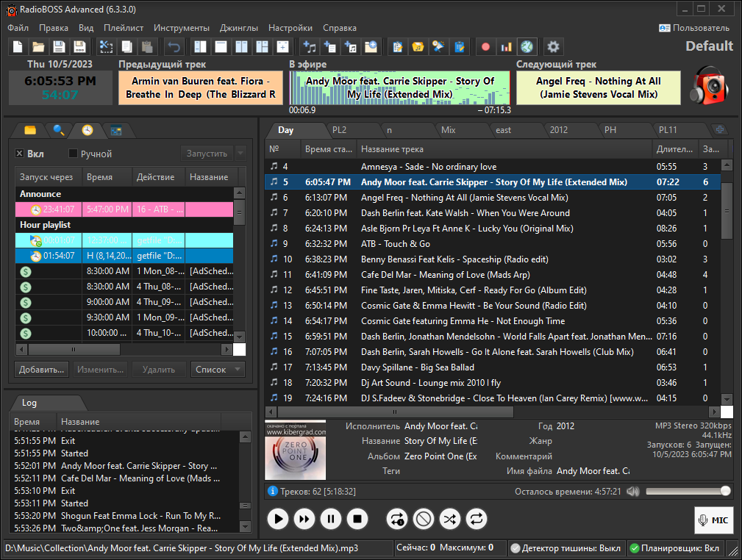Open the file explorer folder tab
This screenshot has width=742, height=560.
tap(30, 130)
